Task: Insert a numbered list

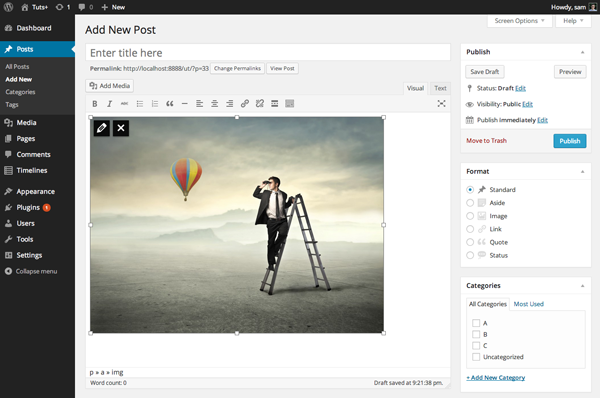Action: [x=155, y=104]
